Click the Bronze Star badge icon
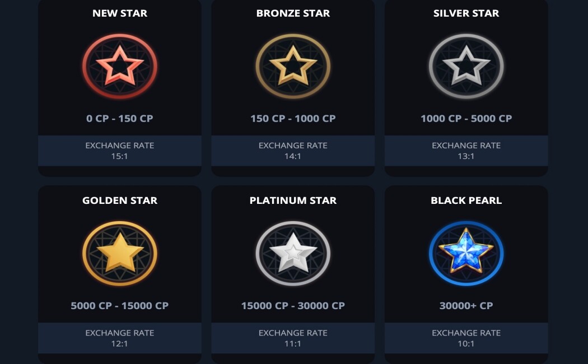Image resolution: width=588 pixels, height=364 pixels. pos(293,66)
